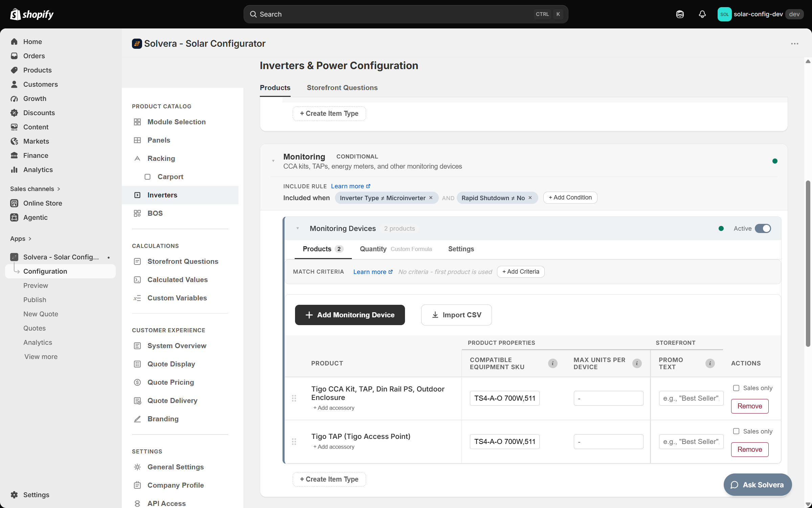This screenshot has height=508, width=812.
Task: Open Shopify Settings gear icon
Action: pos(14,495)
